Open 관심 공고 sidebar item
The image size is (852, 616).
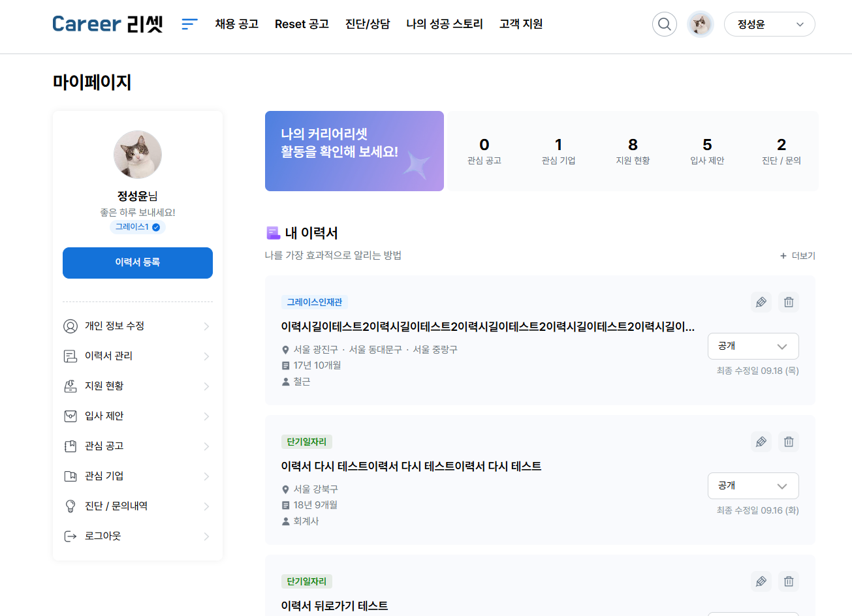point(138,446)
